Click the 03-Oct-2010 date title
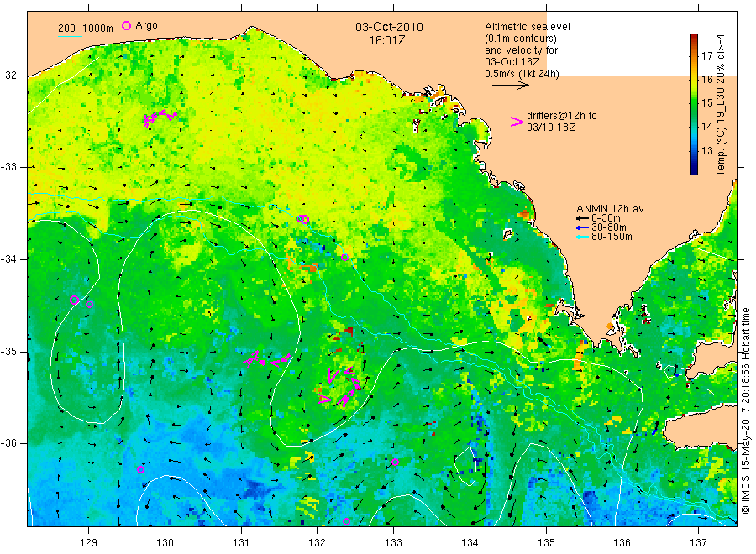This screenshot has width=756, height=554. pyautogui.click(x=389, y=27)
